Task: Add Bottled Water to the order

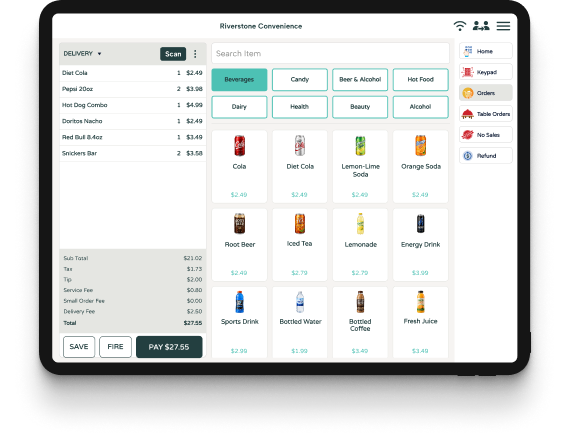Action: [x=300, y=322]
